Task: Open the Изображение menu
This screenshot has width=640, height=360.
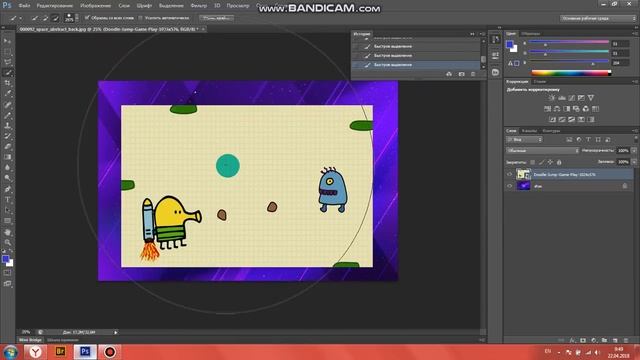Action: (96, 6)
